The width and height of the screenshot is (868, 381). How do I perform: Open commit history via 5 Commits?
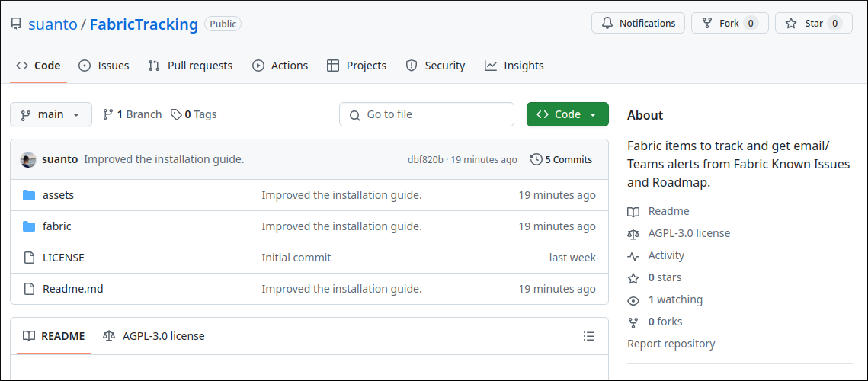[561, 160]
